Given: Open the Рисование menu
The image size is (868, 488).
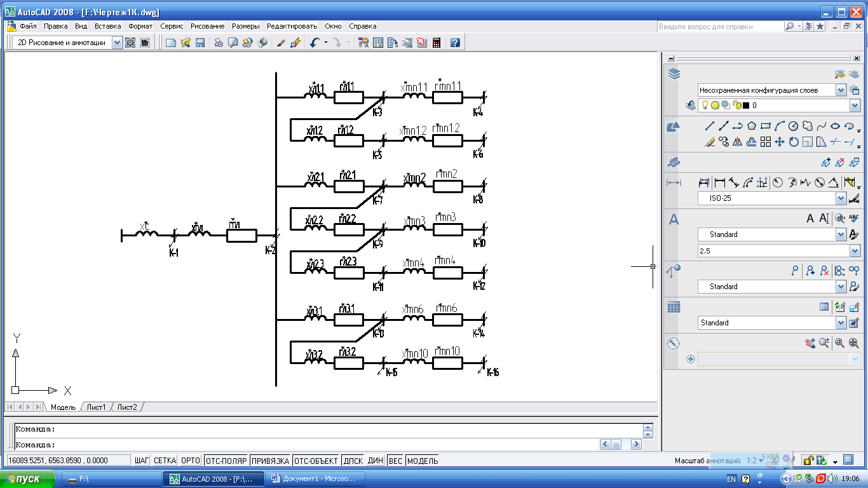Looking at the screenshot, I should point(207,26).
